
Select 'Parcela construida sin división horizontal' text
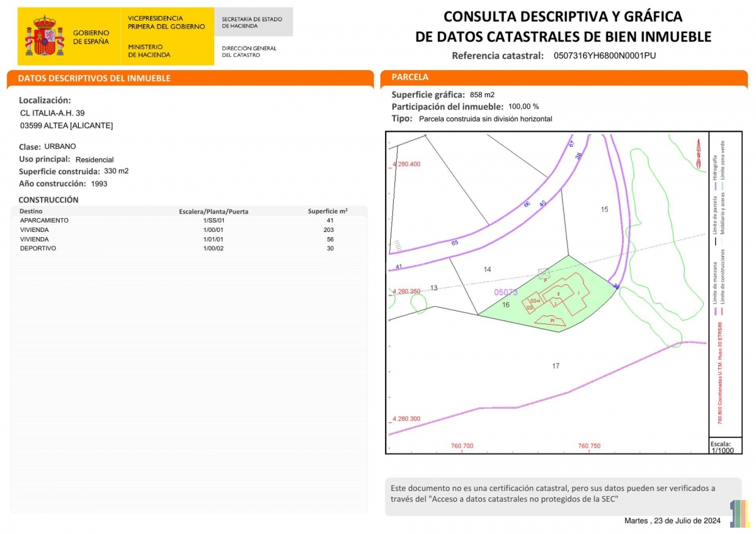[486, 119]
